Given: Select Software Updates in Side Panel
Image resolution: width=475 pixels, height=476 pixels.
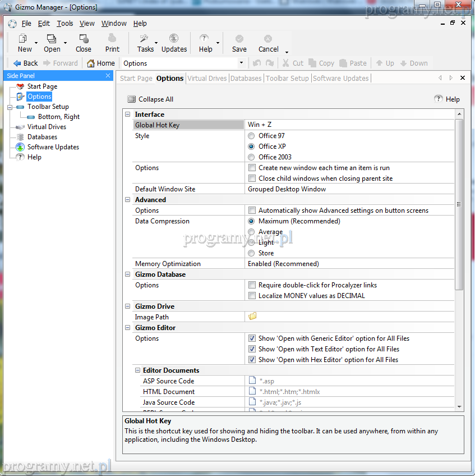Looking at the screenshot, I should pyautogui.click(x=53, y=147).
